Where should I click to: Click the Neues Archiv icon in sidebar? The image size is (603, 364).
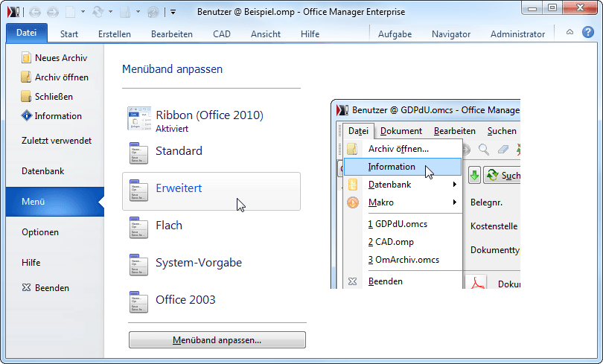[x=26, y=57]
